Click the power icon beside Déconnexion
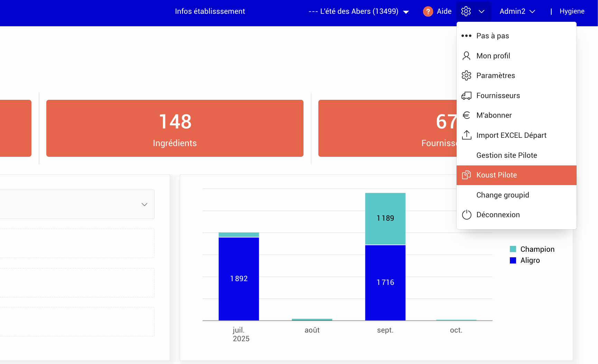Screen dimensions: 598x364 click(x=466, y=215)
